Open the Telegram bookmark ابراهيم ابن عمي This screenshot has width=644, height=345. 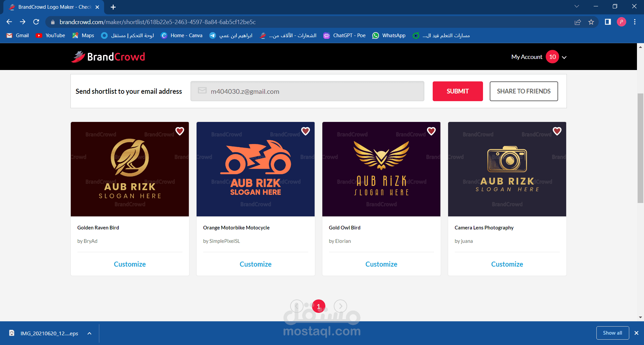[x=231, y=36]
